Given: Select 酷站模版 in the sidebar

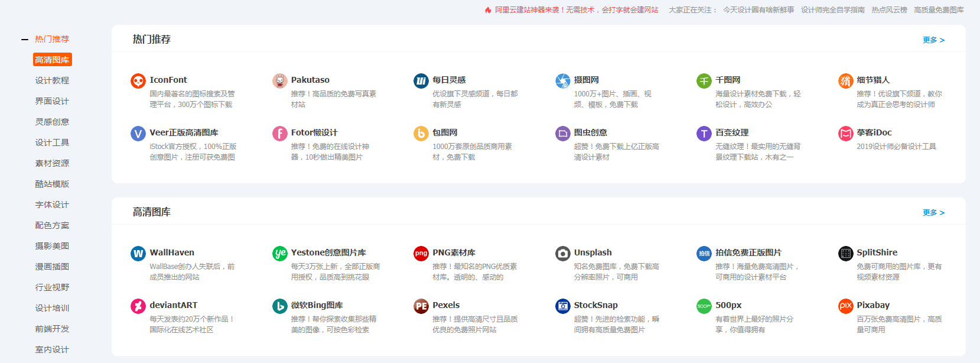Looking at the screenshot, I should coord(52,184).
